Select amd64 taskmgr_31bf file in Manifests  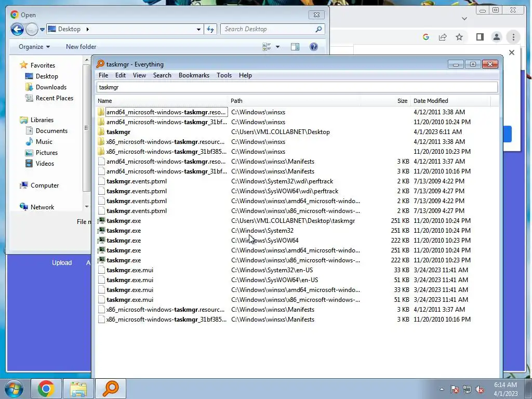[x=167, y=171]
